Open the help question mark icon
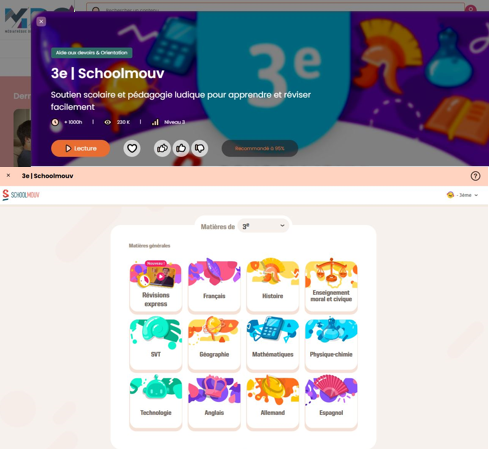Viewport: 490px width, 449px height. coord(475,176)
